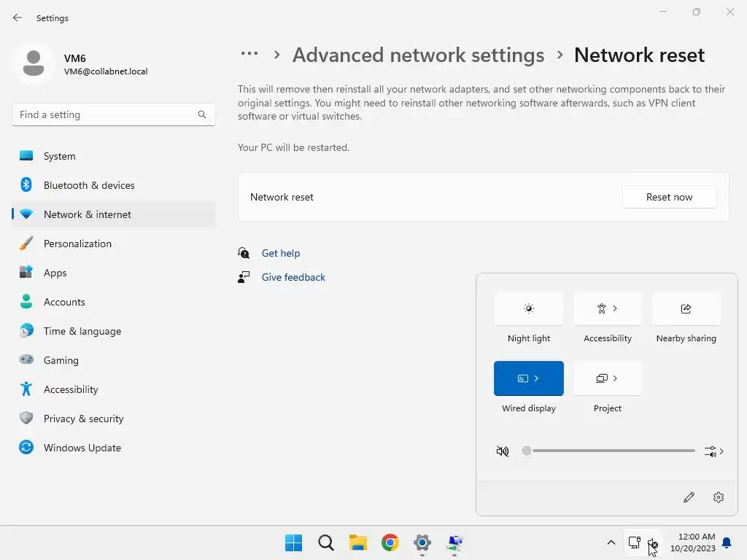This screenshot has width=747, height=560.
Task: Open Gaming settings category
Action: coord(113,360)
